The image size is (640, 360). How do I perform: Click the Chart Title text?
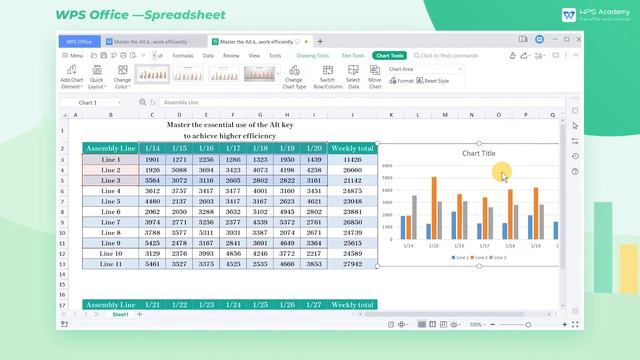click(478, 153)
